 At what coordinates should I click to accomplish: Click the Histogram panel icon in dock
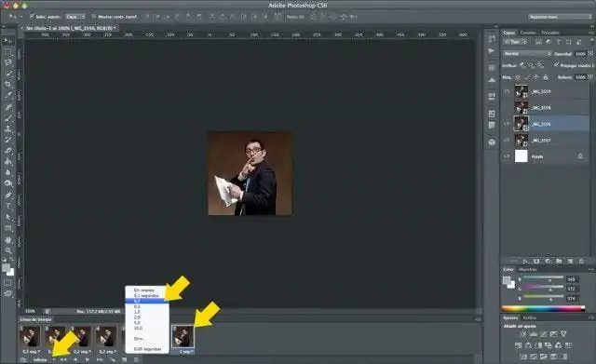(492, 80)
